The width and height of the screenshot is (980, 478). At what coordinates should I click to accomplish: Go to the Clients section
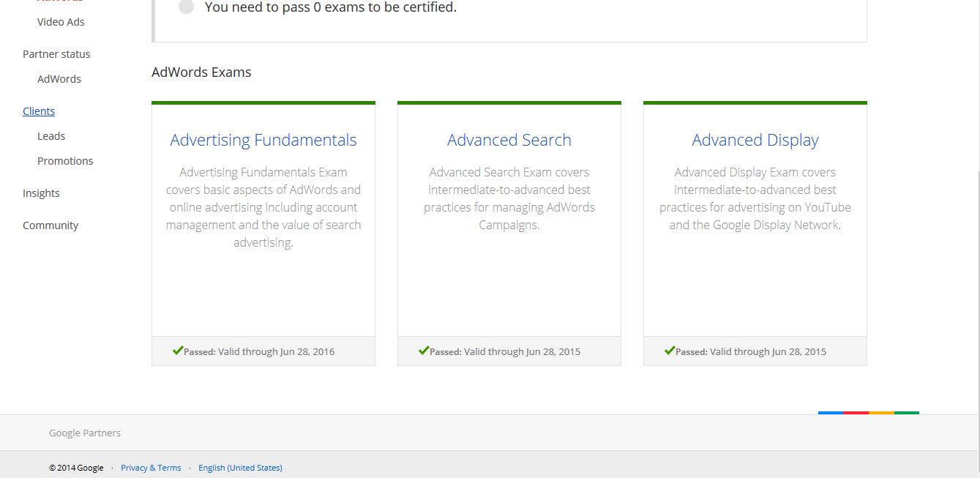click(x=39, y=111)
